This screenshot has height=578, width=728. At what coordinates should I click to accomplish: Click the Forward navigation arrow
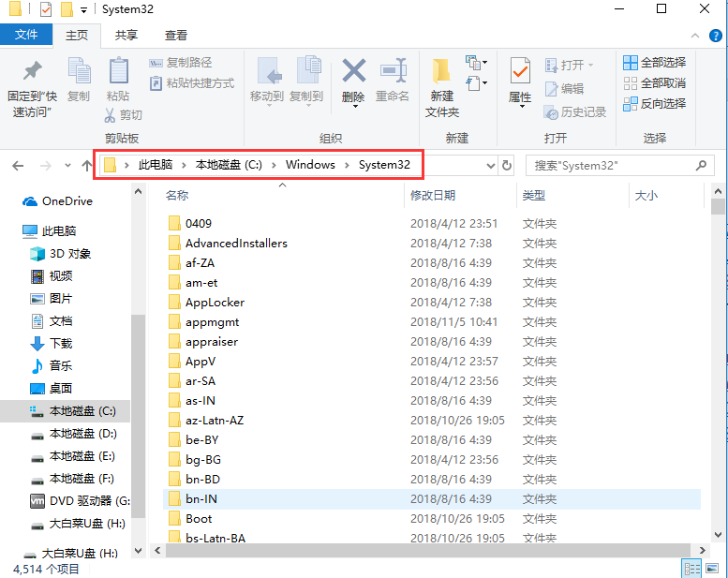coord(46,166)
